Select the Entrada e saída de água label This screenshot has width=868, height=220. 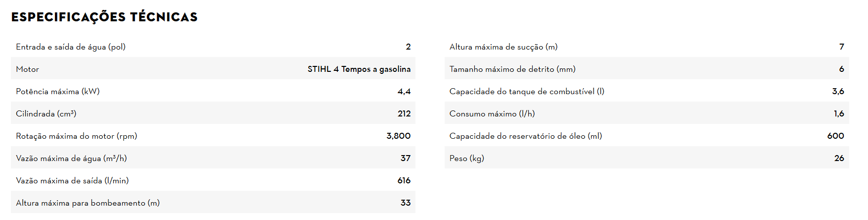coord(71,47)
